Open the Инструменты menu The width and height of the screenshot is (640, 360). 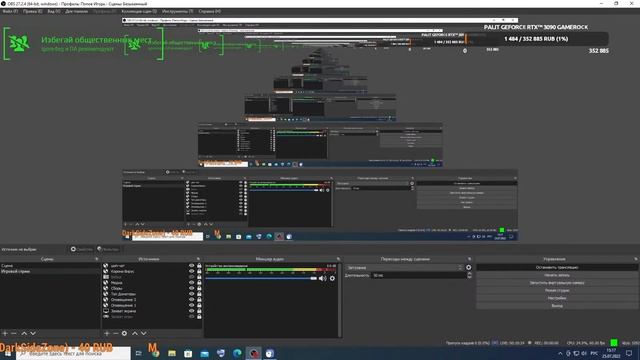(178, 11)
